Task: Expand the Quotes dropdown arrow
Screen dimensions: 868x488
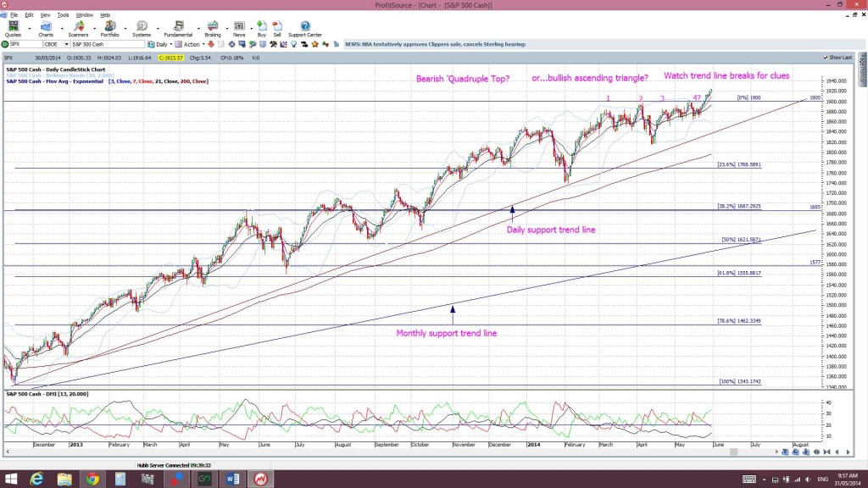Action: (30, 29)
